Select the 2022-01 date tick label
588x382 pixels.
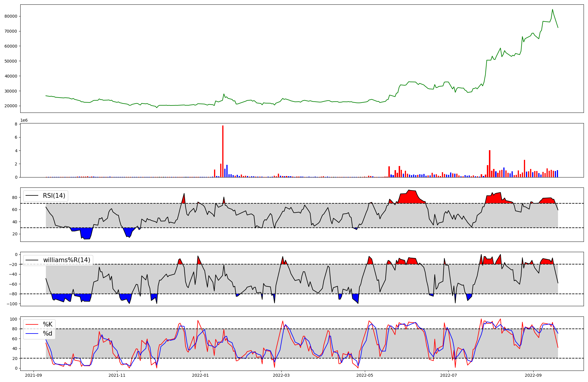(x=201, y=375)
